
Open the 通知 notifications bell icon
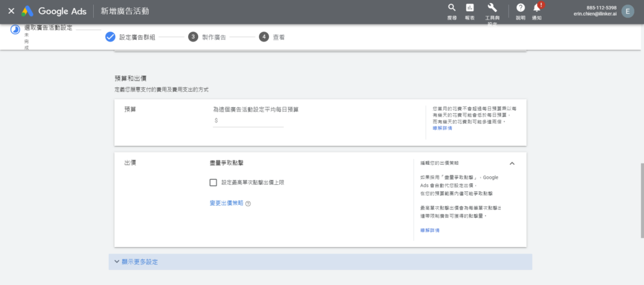click(537, 8)
